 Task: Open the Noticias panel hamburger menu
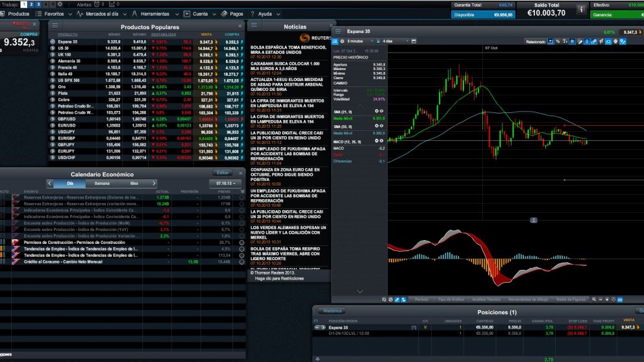[254, 25]
